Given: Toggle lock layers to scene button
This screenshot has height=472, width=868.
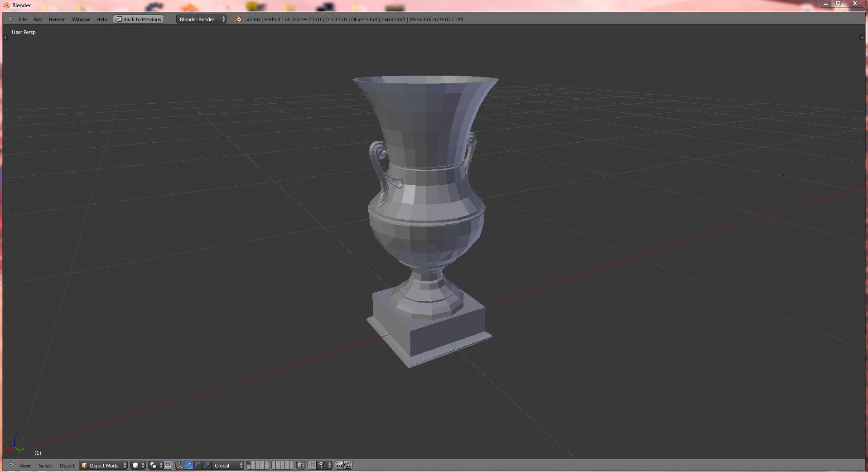Looking at the screenshot, I should click(x=301, y=465).
